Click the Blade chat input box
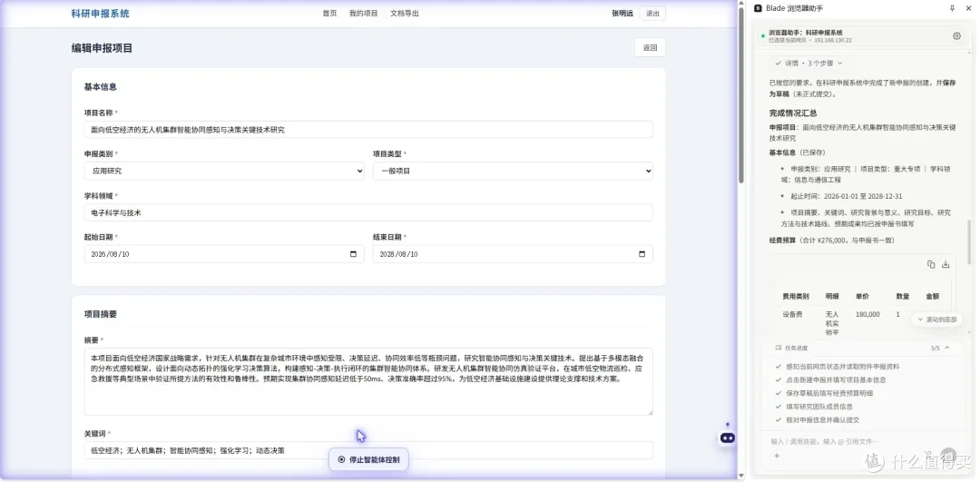 click(863, 441)
